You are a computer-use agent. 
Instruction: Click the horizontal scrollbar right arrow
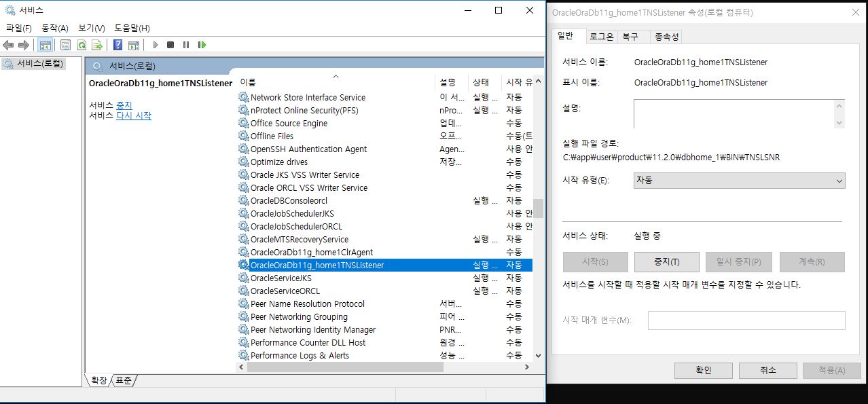click(526, 367)
